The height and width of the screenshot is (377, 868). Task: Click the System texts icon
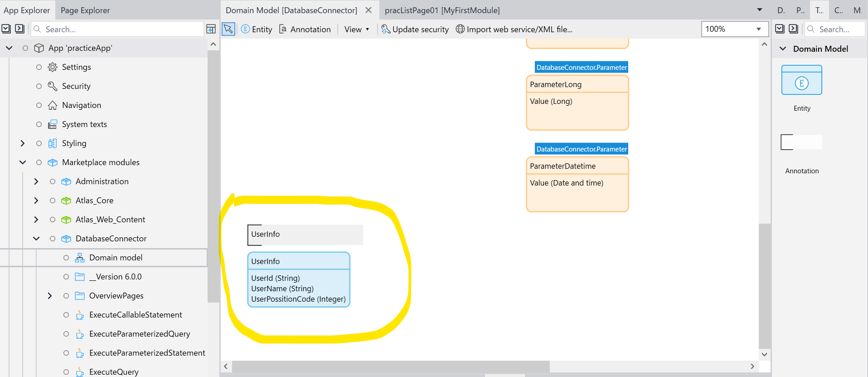(53, 124)
